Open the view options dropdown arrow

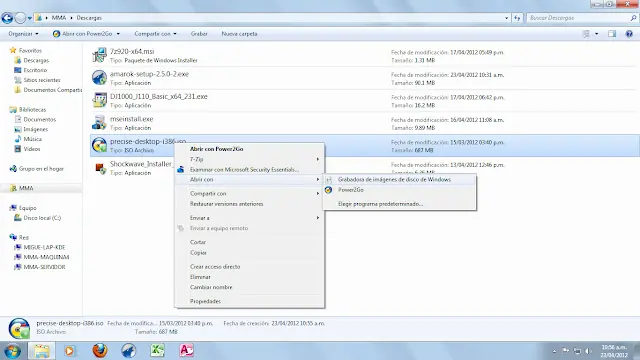click(x=596, y=34)
